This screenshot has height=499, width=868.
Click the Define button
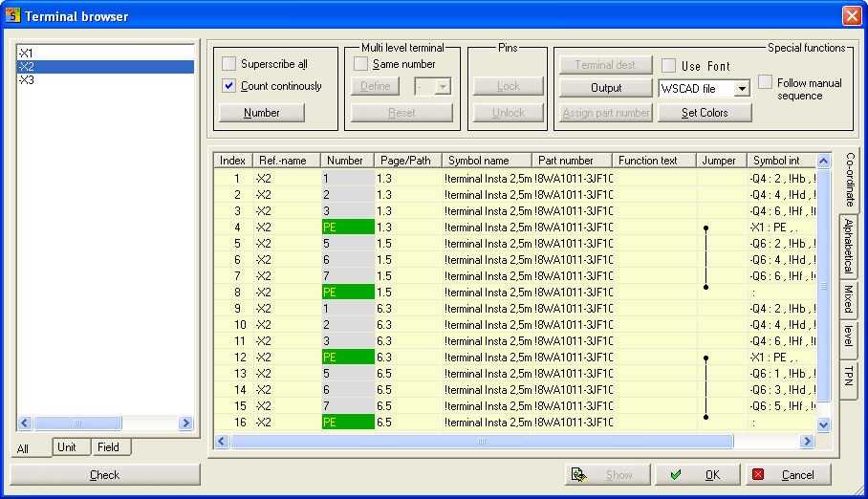pos(376,86)
